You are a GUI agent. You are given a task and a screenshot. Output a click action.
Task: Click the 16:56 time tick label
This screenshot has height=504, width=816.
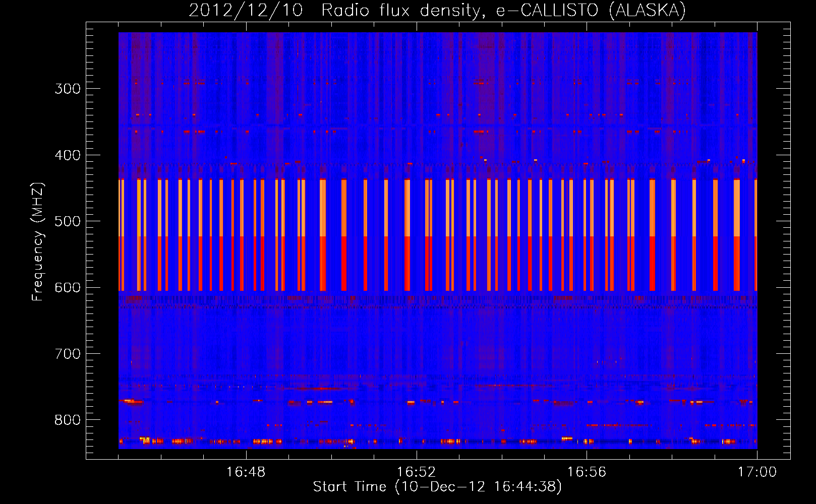[587, 472]
